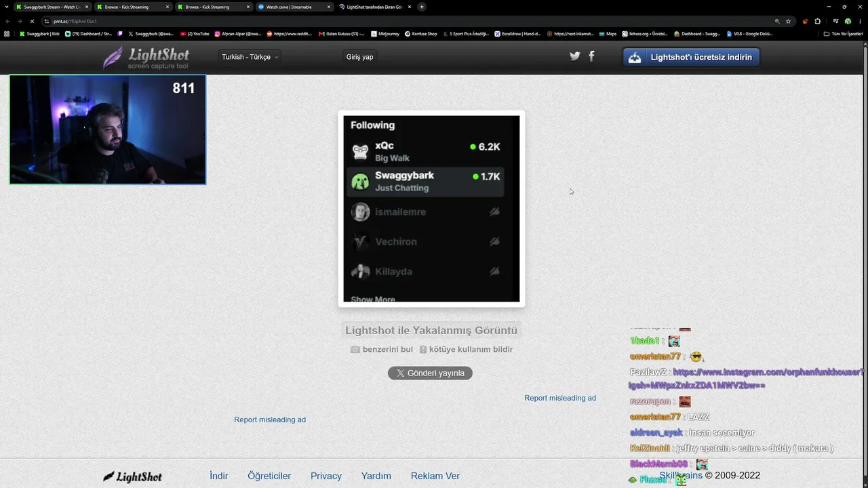
Task: Click the webcam overlay showing 811
Action: (x=108, y=129)
